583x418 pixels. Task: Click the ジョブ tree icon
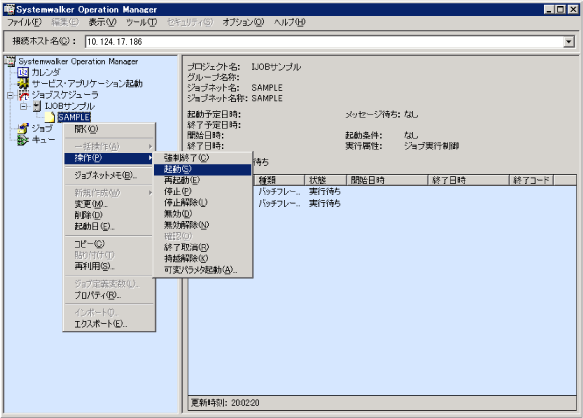tap(23, 129)
